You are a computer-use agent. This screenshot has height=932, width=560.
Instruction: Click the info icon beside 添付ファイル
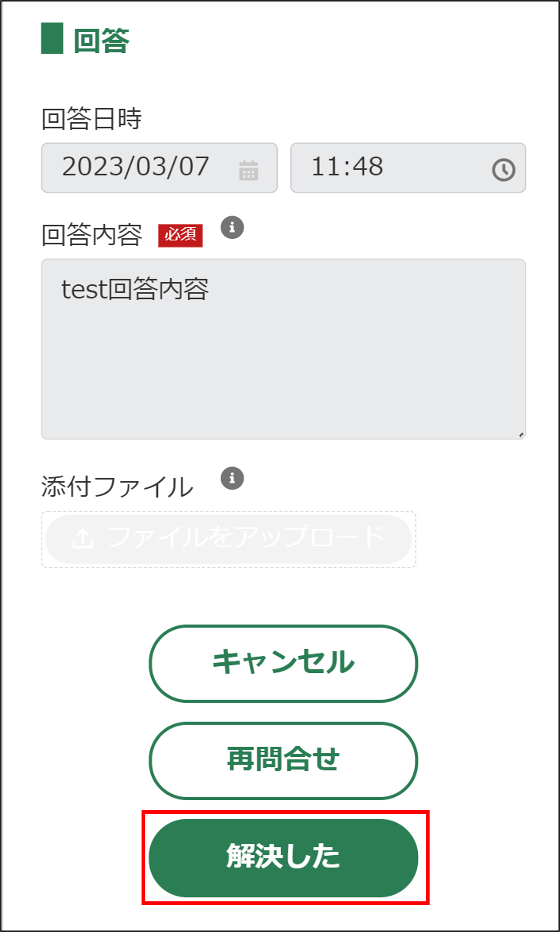233,478
